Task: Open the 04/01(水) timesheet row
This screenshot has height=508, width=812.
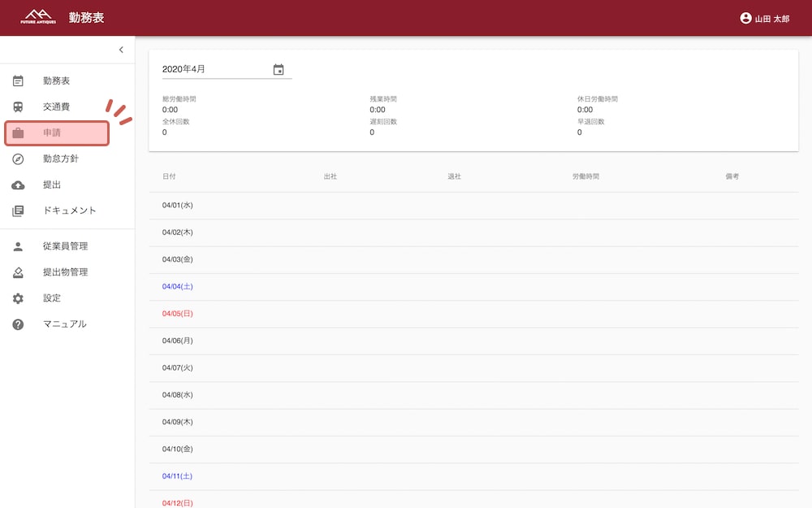Action: [x=473, y=206]
